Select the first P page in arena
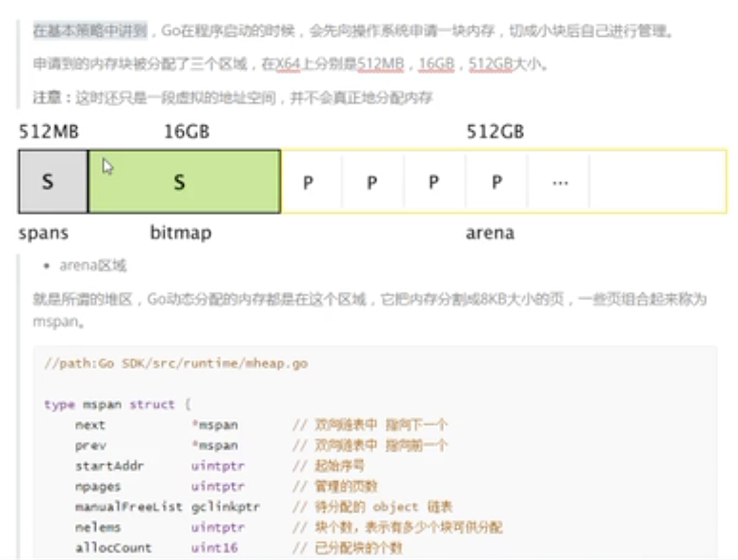 point(309,182)
